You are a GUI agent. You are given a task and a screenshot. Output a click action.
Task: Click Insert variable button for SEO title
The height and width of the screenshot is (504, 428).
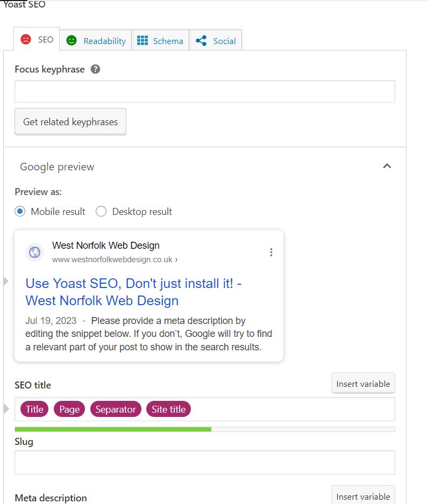pos(363,384)
